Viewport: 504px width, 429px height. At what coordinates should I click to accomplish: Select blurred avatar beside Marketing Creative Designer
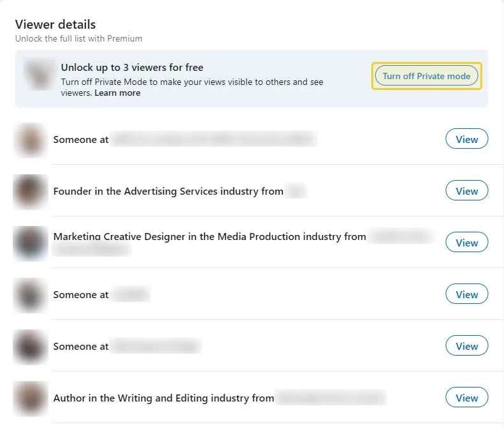point(30,243)
